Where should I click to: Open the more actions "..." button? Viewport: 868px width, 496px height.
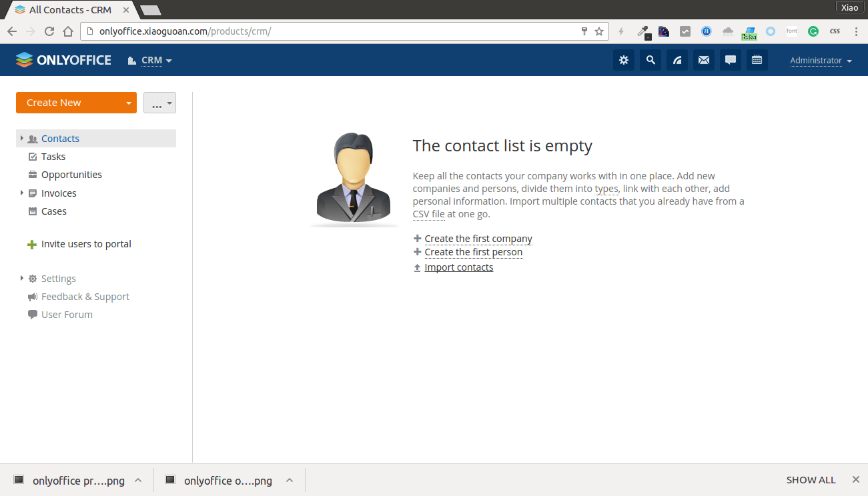tap(159, 103)
